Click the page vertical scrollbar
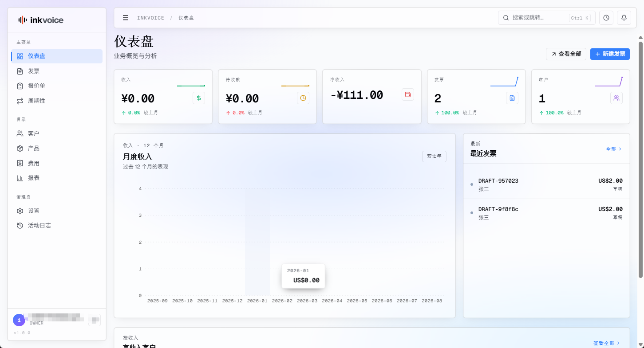The height and width of the screenshot is (348, 644). coord(640,160)
